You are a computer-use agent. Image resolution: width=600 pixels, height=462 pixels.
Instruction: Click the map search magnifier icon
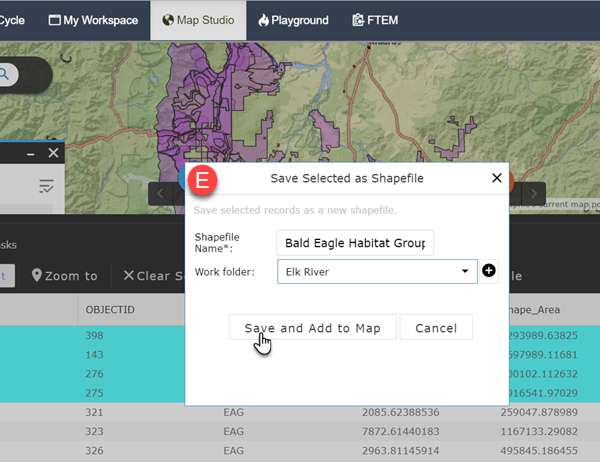pos(6,72)
